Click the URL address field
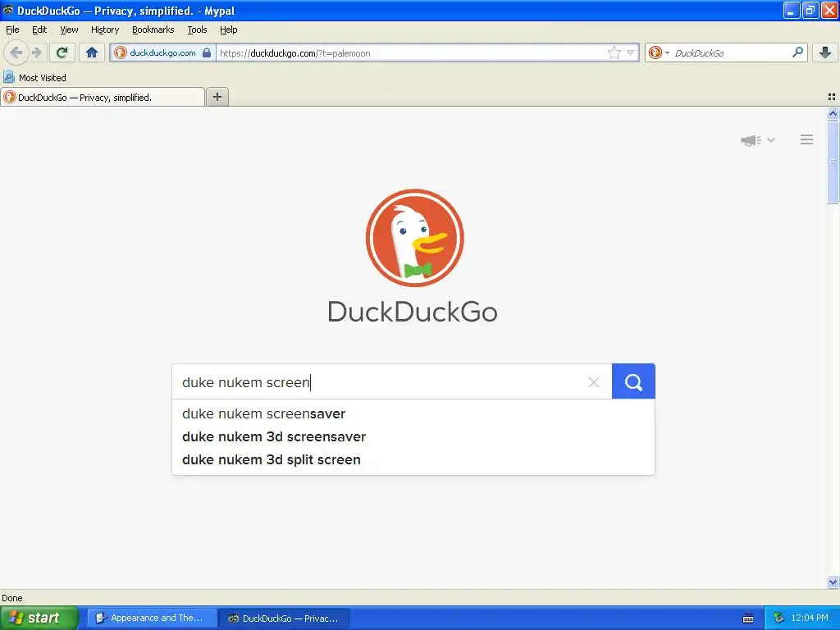The width and height of the screenshot is (840, 630). tap(412, 53)
